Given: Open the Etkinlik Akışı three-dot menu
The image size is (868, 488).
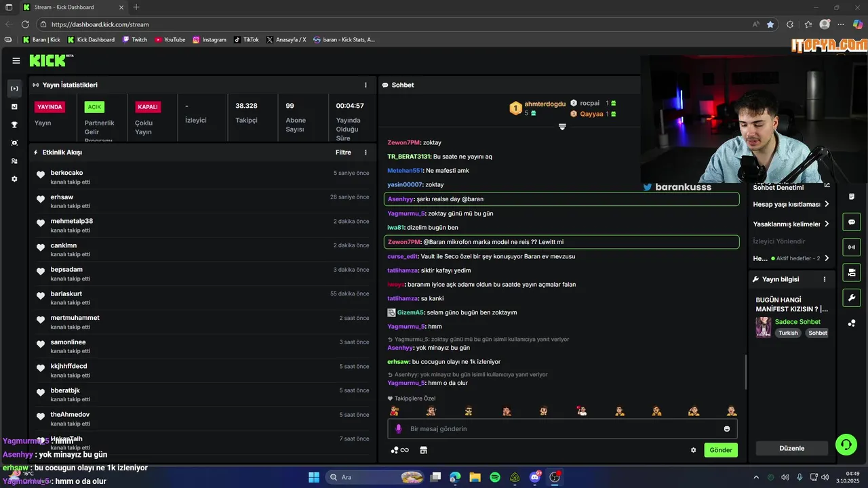Looking at the screenshot, I should tap(366, 152).
